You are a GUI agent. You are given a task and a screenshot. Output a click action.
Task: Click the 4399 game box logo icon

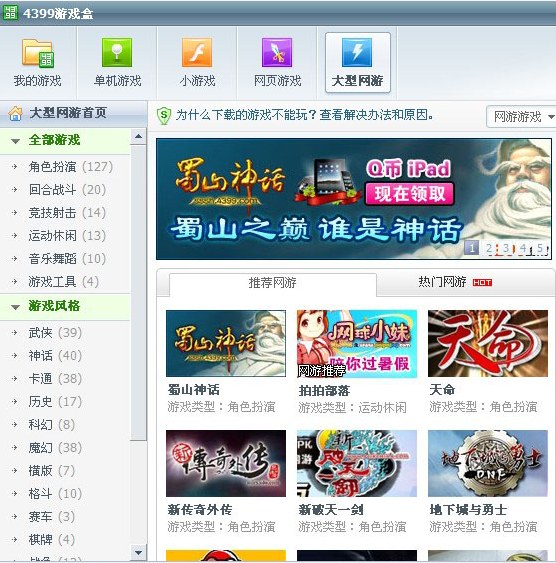[10, 13]
